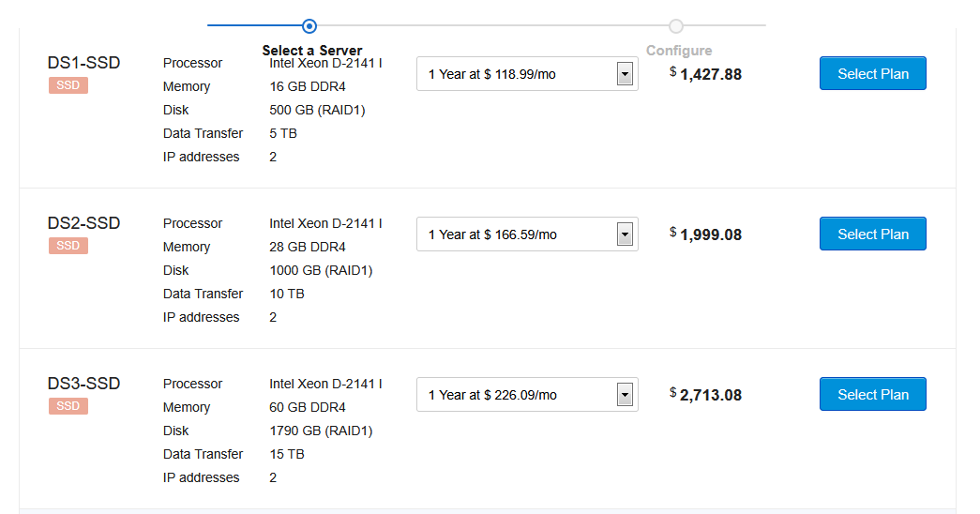
Task: Click the DS3-SSD plan title
Action: click(84, 384)
